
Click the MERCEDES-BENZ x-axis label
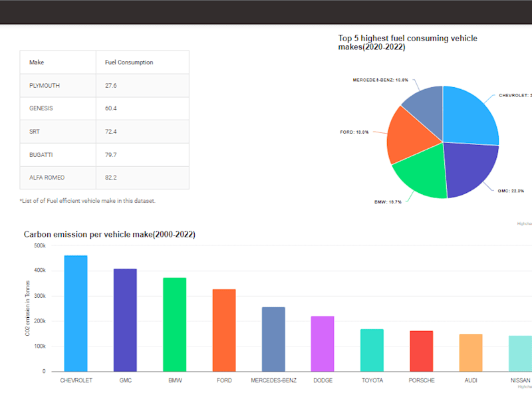[x=273, y=380]
